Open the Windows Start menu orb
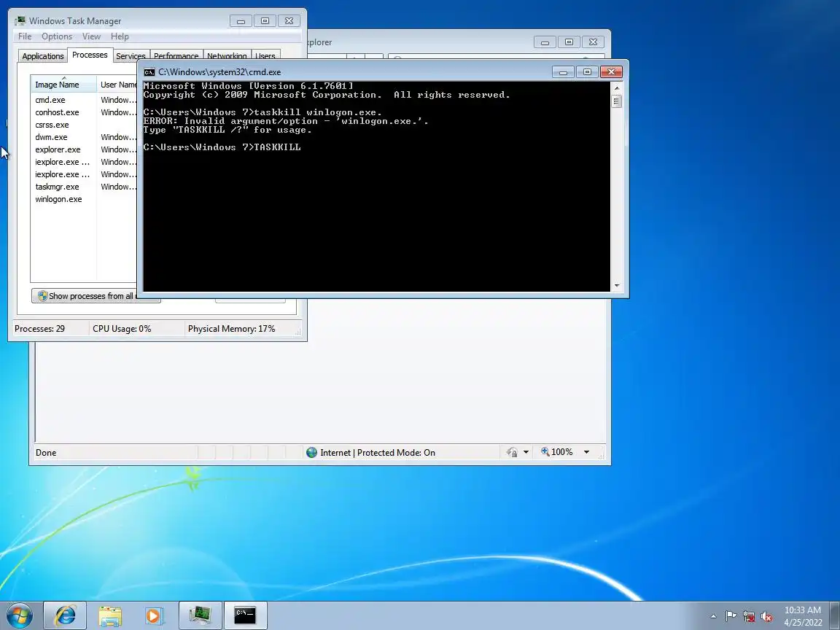This screenshot has height=630, width=840. [20, 615]
